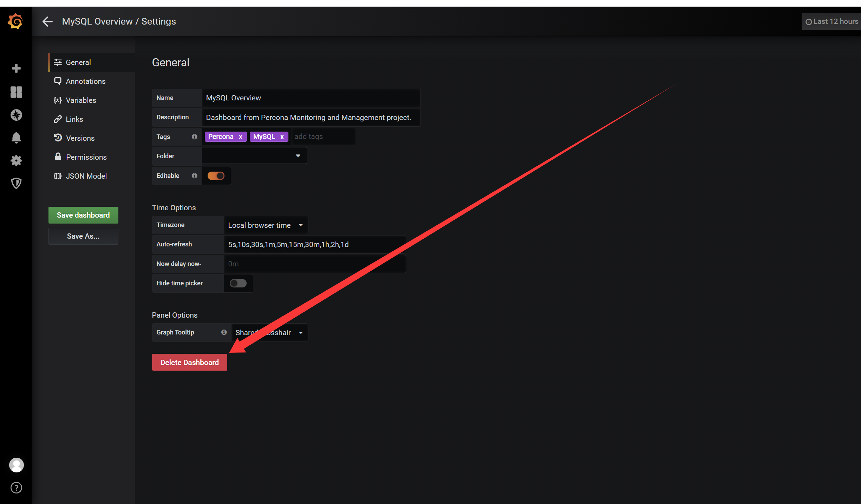
Task: Click the Panel Options heading
Action: pos(175,315)
